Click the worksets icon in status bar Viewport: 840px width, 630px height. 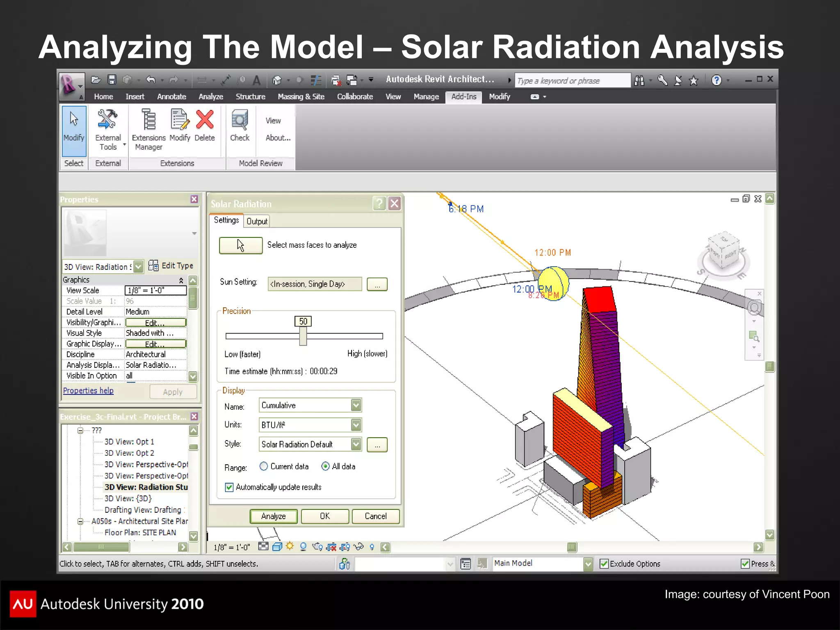click(345, 564)
